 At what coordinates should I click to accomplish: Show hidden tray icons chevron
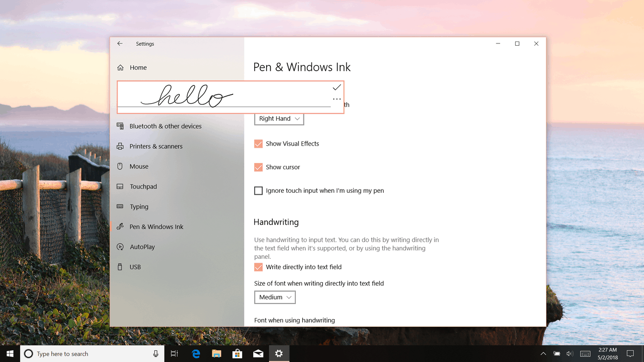[543, 354]
